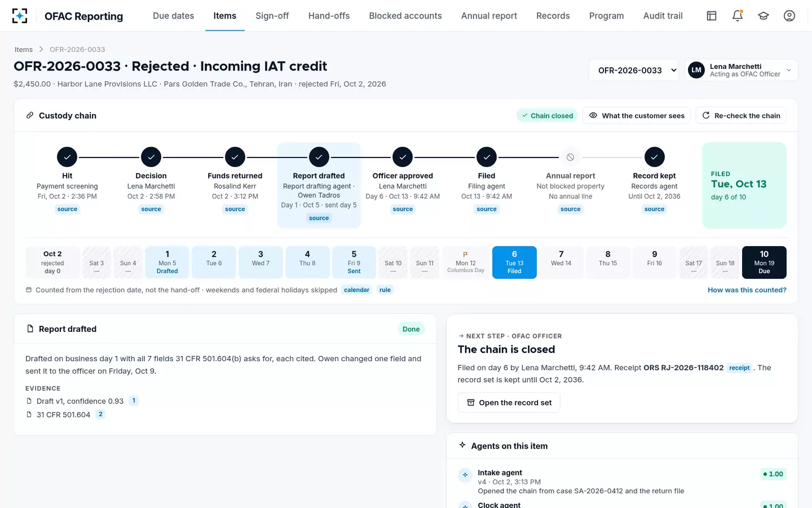Click the Items breadcrumb link
812x508 pixels.
pyautogui.click(x=24, y=50)
